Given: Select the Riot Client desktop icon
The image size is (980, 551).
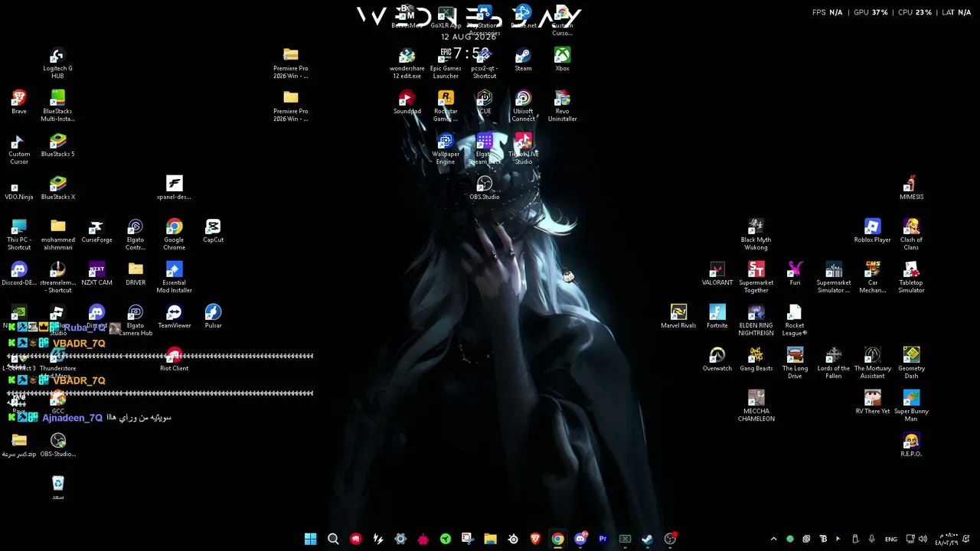Looking at the screenshot, I should click(174, 360).
